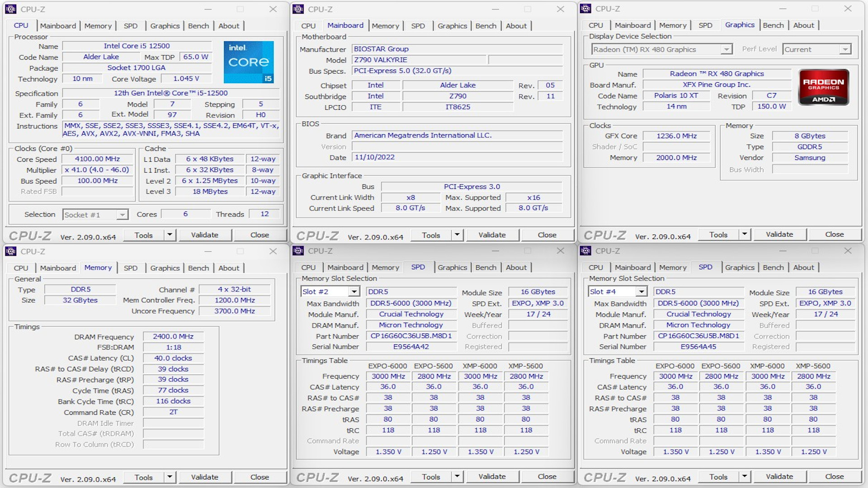Click the CPU-Z app icon in the top-left window title bar
868x488 pixels.
point(11,9)
